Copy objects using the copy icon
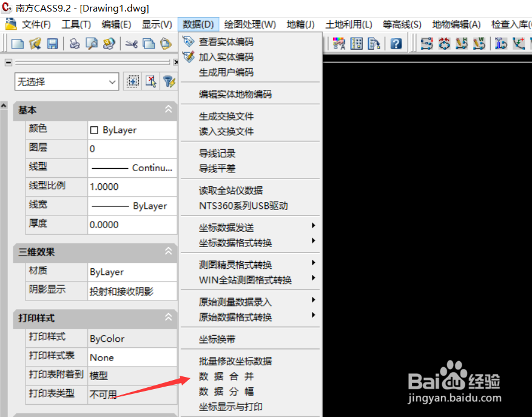Screen dimensions: 532x417 point(149,44)
